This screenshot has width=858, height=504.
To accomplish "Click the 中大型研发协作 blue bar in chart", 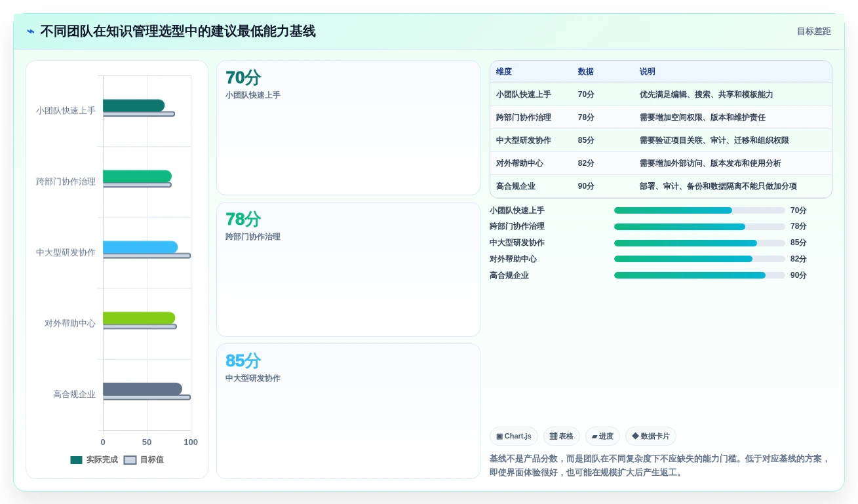I will click(140, 247).
